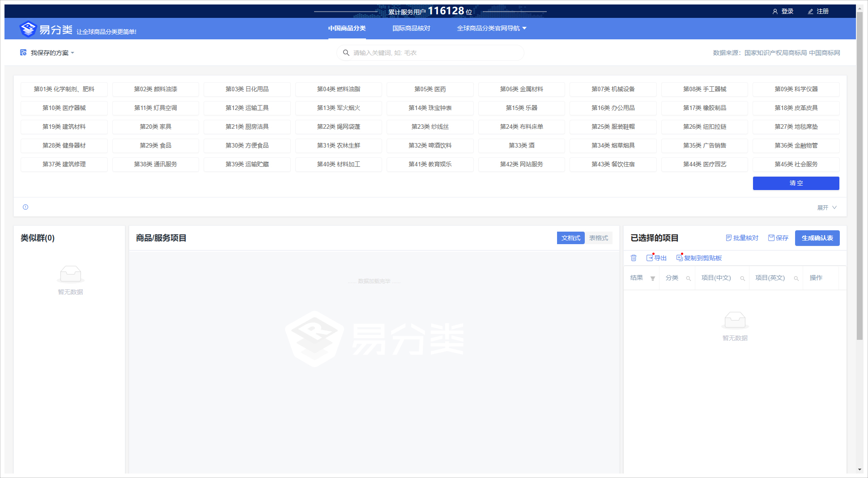Click search icon in 分类 column
This screenshot has height=478, width=868.
pos(689,279)
